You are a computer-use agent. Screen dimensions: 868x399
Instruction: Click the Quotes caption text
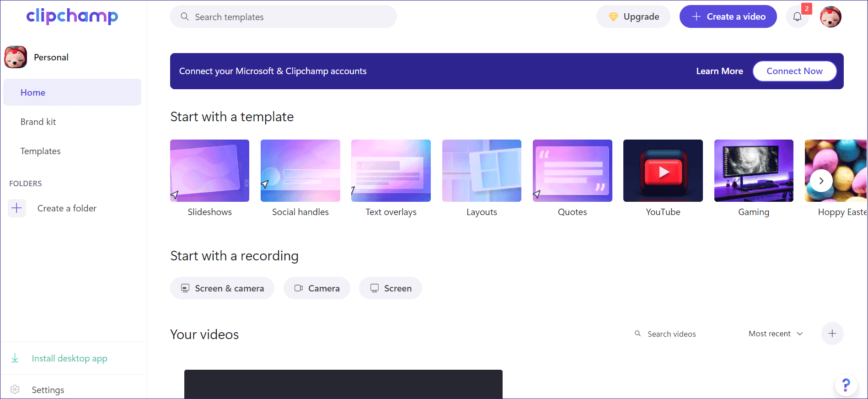click(x=573, y=212)
